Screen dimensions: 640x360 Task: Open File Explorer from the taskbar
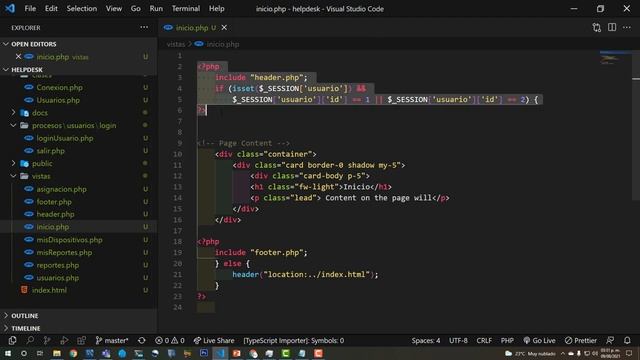tap(57, 353)
